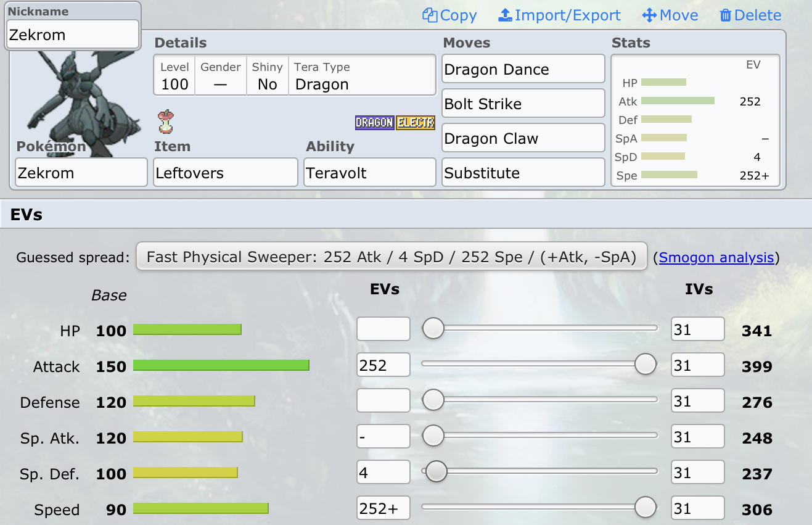Viewport: 812px width, 525px height.
Task: Click the IVs column heading
Action: pos(699,289)
